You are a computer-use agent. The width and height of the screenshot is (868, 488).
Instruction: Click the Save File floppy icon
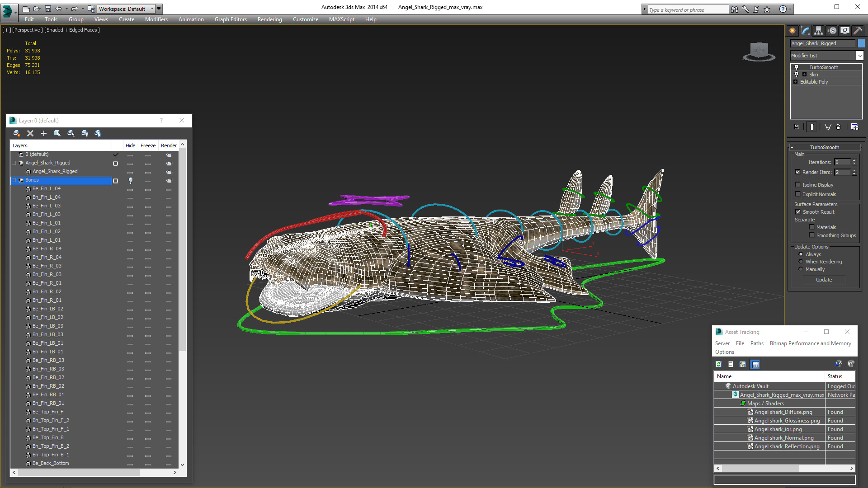tap(47, 9)
